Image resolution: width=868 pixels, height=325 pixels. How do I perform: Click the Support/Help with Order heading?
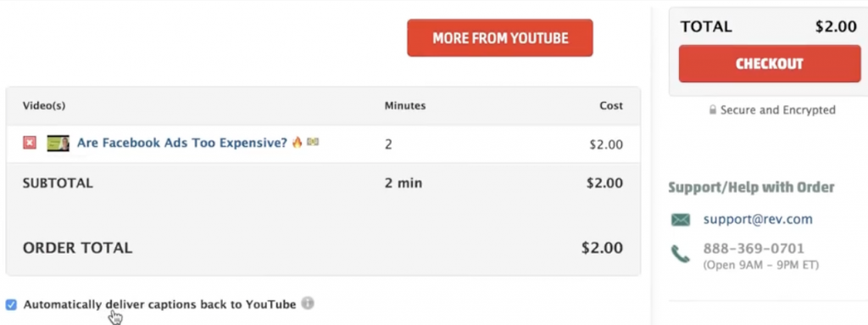coord(751,188)
